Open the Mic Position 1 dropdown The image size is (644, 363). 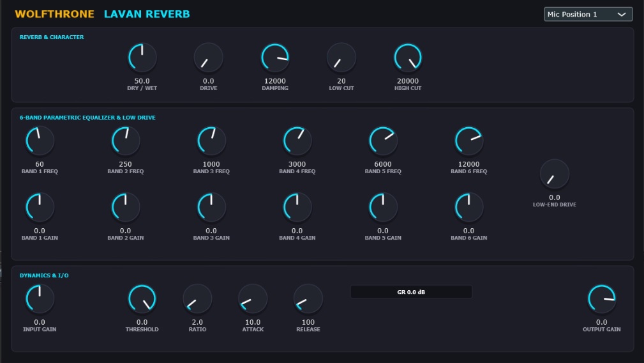[x=588, y=15]
